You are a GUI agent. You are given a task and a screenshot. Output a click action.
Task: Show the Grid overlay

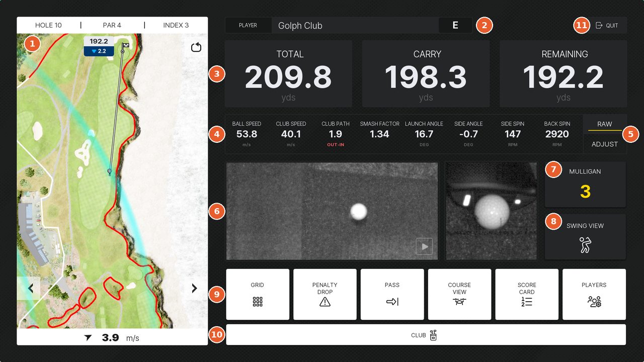click(258, 294)
